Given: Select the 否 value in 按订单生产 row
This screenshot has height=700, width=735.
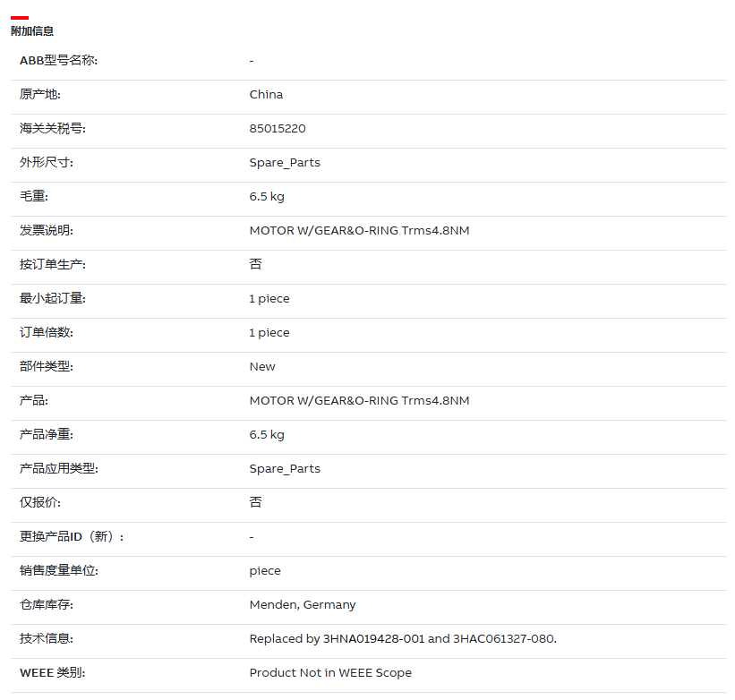Looking at the screenshot, I should tap(255, 264).
